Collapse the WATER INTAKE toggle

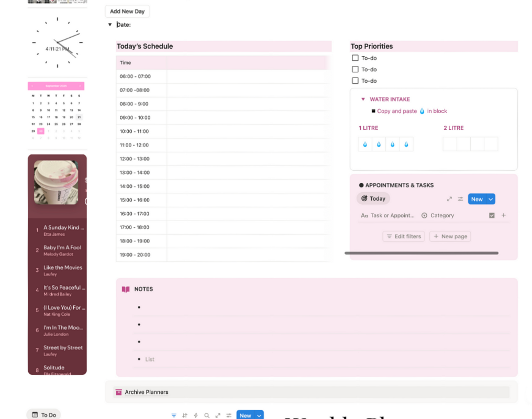(363, 99)
